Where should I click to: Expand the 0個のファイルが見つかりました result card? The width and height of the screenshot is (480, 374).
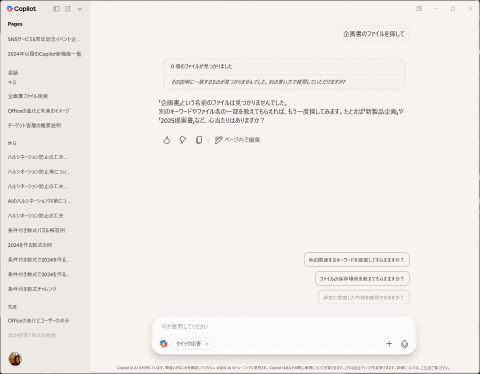click(284, 66)
